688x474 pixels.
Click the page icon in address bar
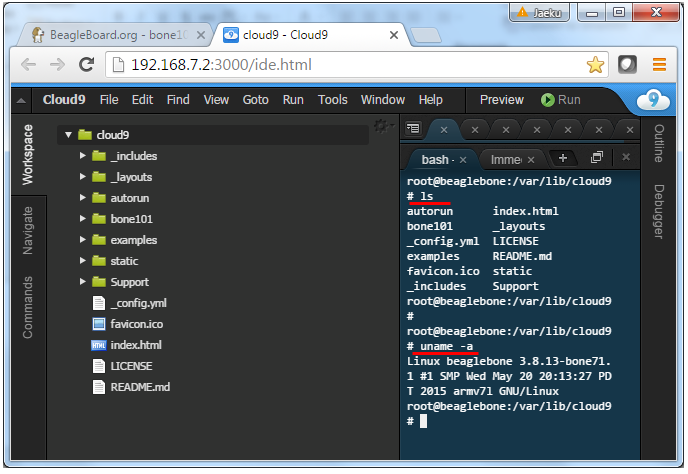[x=118, y=65]
